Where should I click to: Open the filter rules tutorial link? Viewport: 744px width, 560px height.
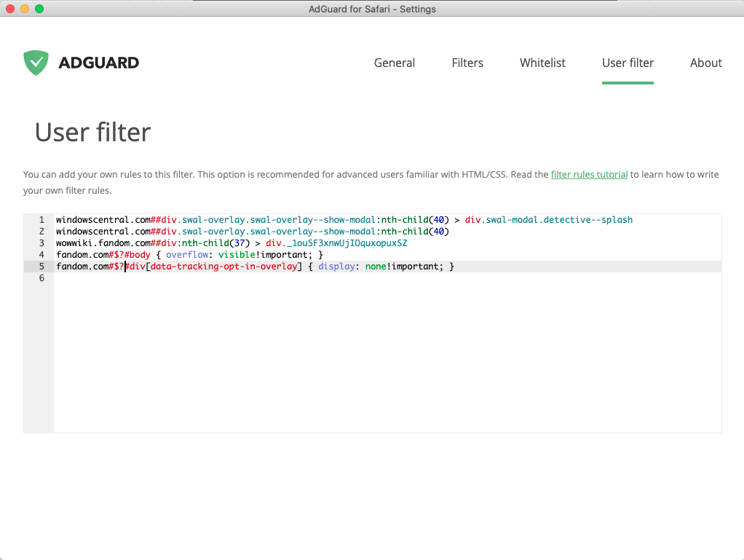589,174
